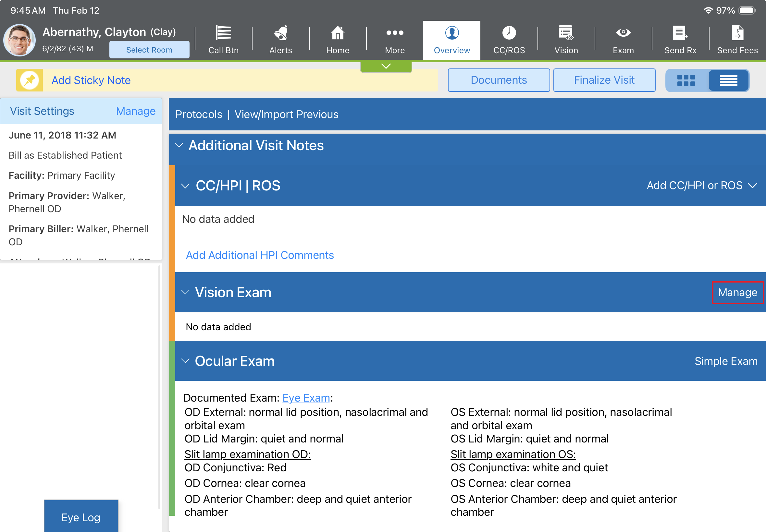Viewport: 766px width, 532px height.
Task: Switch to list view layout
Action: tap(728, 80)
